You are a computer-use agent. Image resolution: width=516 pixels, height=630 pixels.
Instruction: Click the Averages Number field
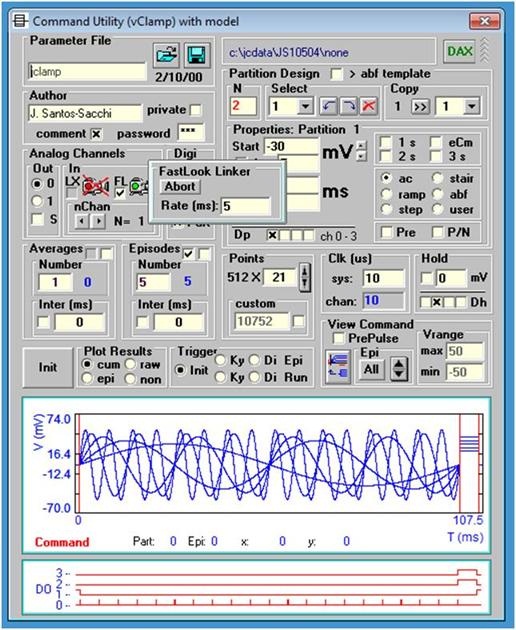point(55,282)
